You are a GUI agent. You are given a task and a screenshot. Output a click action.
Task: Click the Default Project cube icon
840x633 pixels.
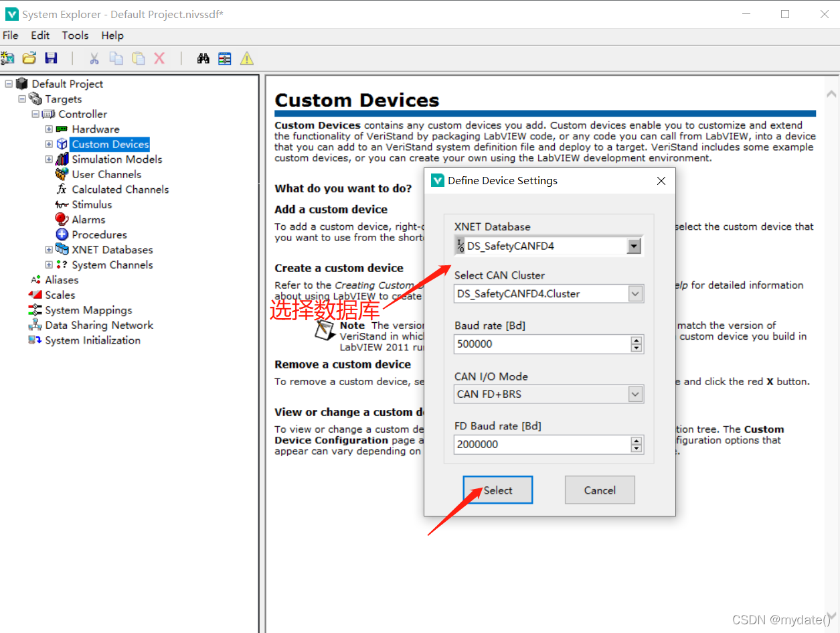[22, 84]
